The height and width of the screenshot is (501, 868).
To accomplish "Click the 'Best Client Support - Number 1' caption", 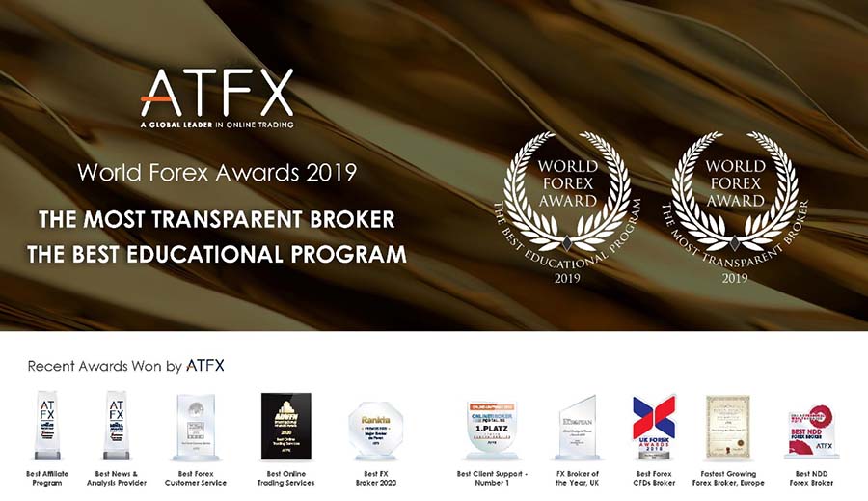I will pyautogui.click(x=492, y=478).
